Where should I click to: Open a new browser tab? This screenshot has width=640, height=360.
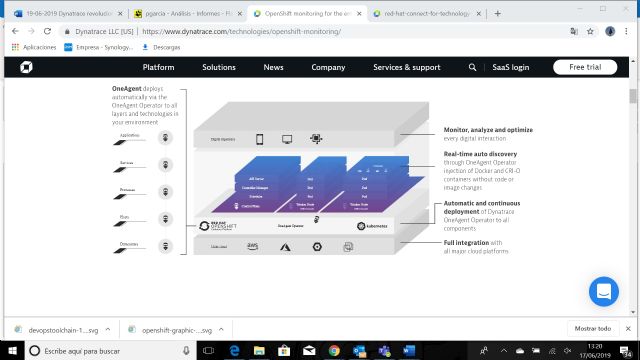pyautogui.click(x=497, y=13)
